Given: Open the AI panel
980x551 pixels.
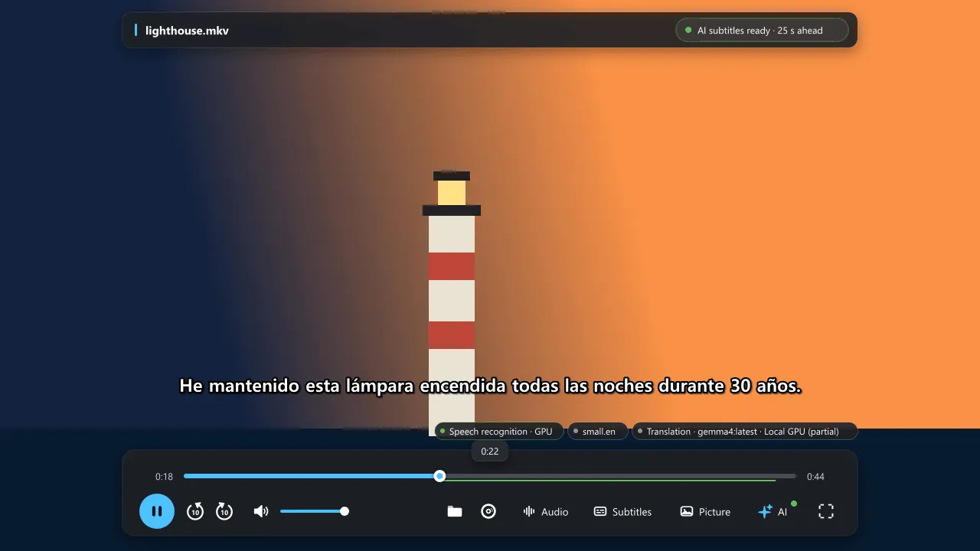Looking at the screenshot, I should click(773, 511).
